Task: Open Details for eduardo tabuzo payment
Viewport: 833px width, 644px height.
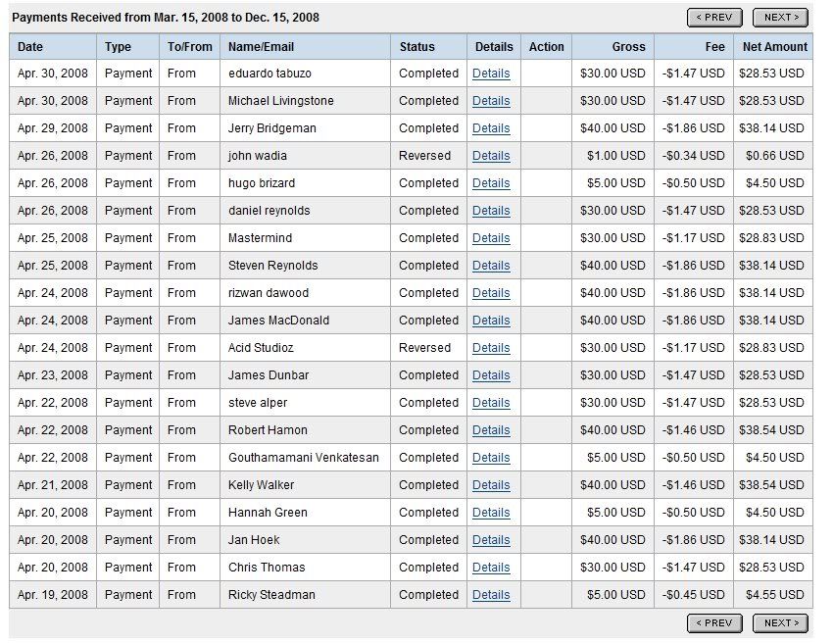Action: 491,74
